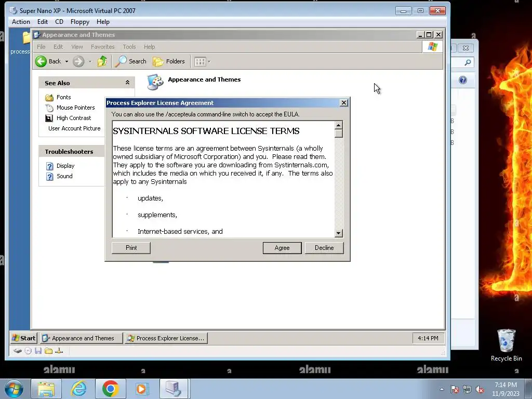Collapse the See Also panel chevron

click(128, 83)
